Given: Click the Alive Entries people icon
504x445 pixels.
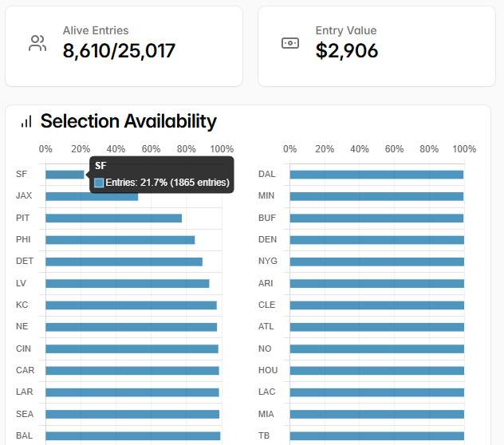Looking at the screenshot, I should [37, 43].
